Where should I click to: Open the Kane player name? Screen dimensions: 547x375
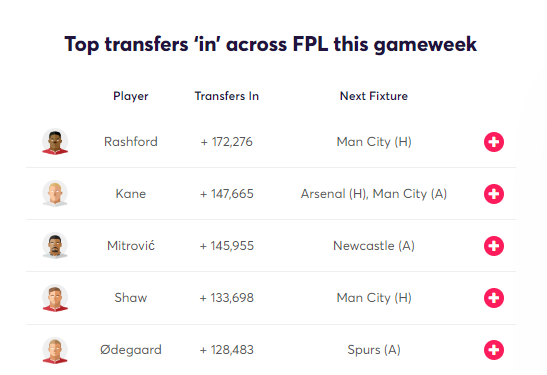[131, 194]
